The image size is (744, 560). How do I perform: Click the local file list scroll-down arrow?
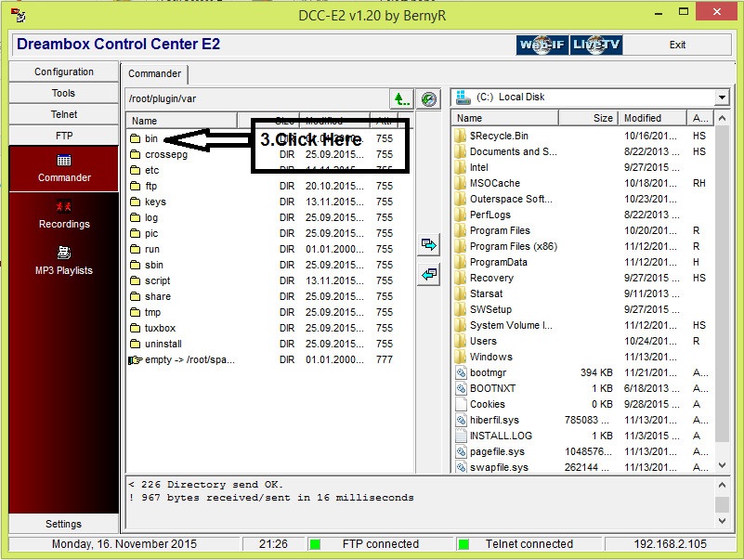point(722,465)
